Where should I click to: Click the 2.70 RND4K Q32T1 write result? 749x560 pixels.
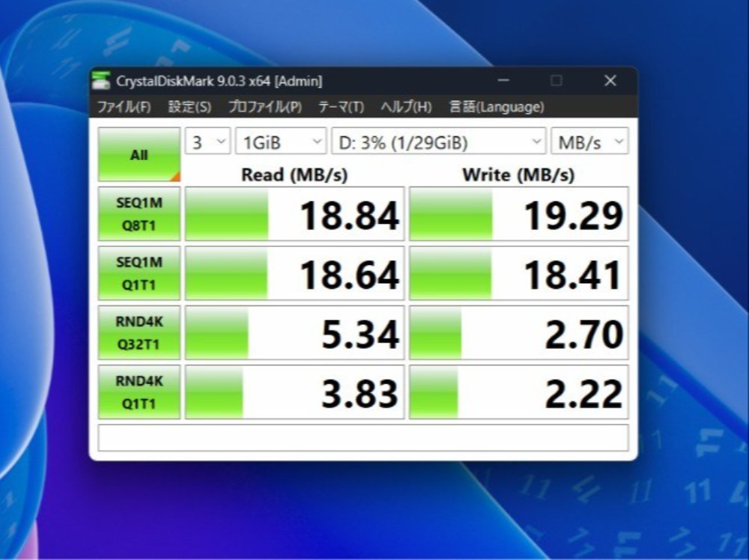point(519,332)
